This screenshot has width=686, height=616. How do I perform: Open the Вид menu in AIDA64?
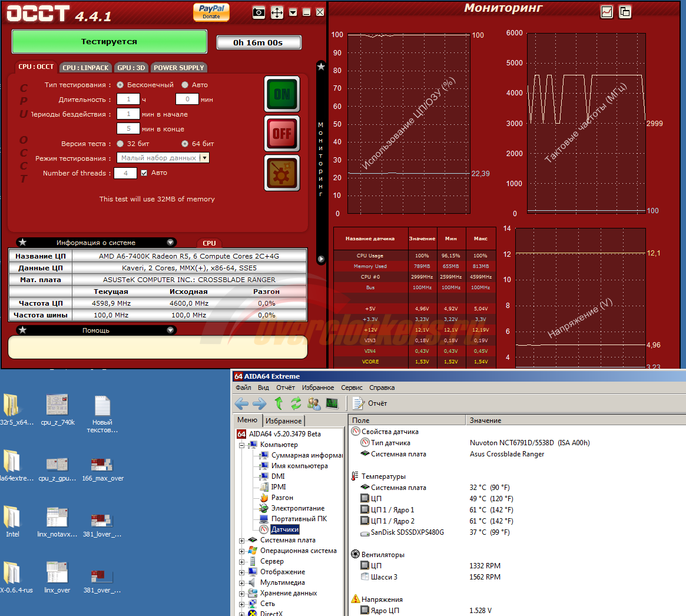[x=263, y=388]
